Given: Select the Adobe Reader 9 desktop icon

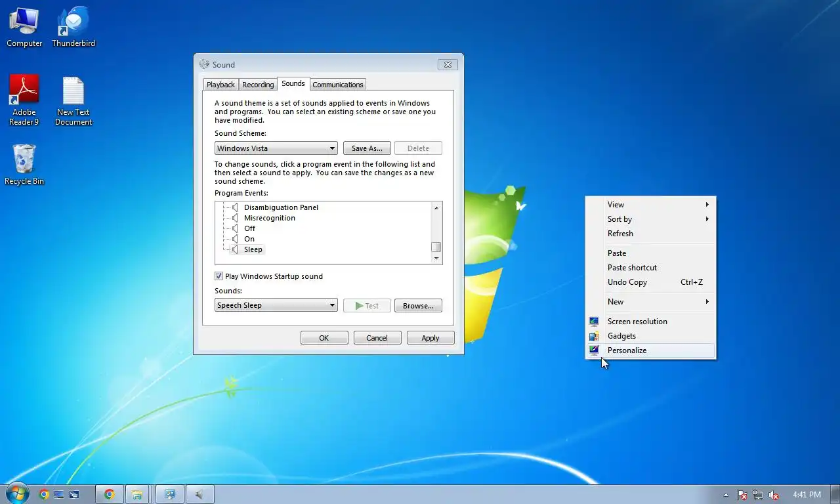Looking at the screenshot, I should pos(24,100).
